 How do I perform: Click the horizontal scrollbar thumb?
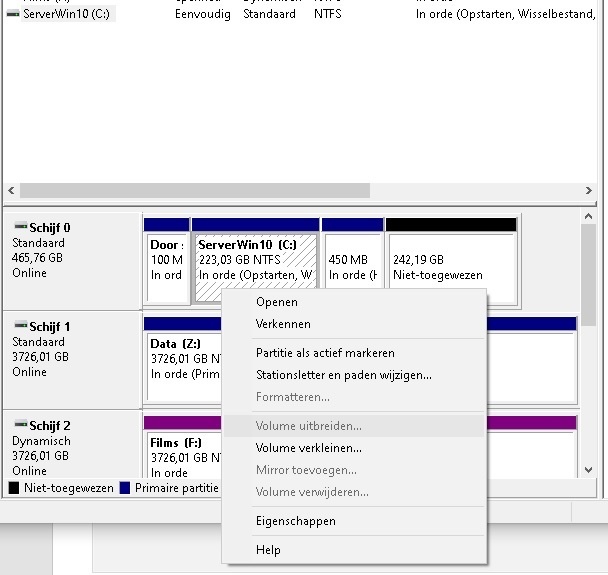click(x=195, y=190)
